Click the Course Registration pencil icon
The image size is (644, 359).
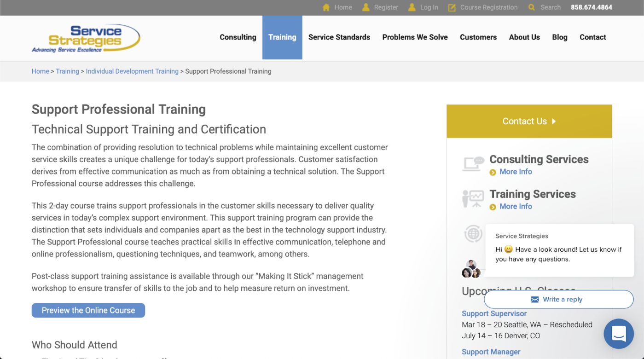click(x=452, y=7)
